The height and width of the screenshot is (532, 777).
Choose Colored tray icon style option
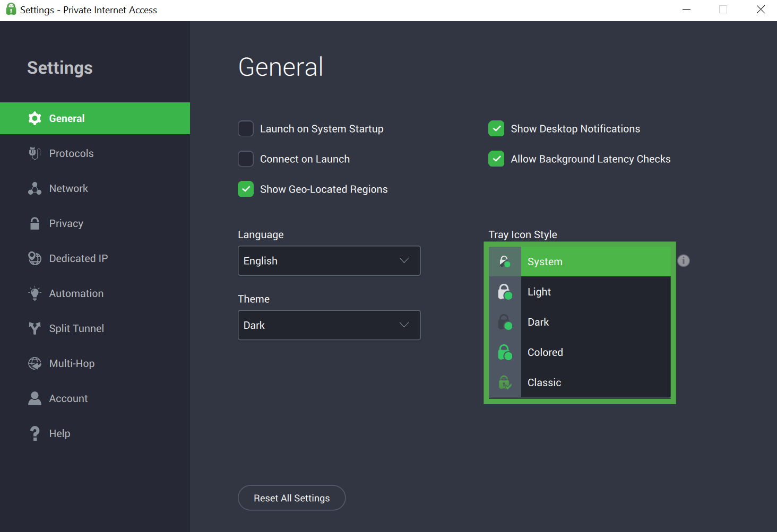click(580, 352)
